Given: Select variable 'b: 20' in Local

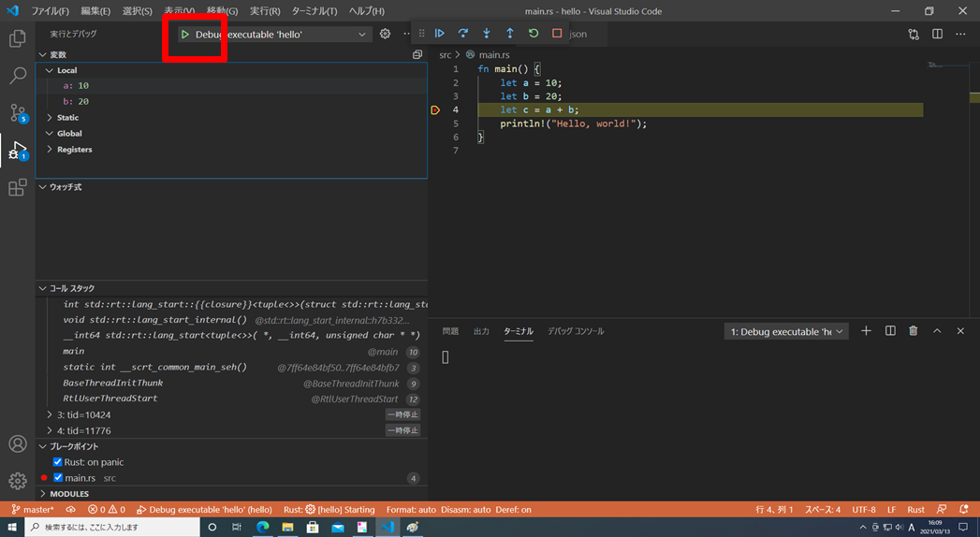Looking at the screenshot, I should pos(231,101).
